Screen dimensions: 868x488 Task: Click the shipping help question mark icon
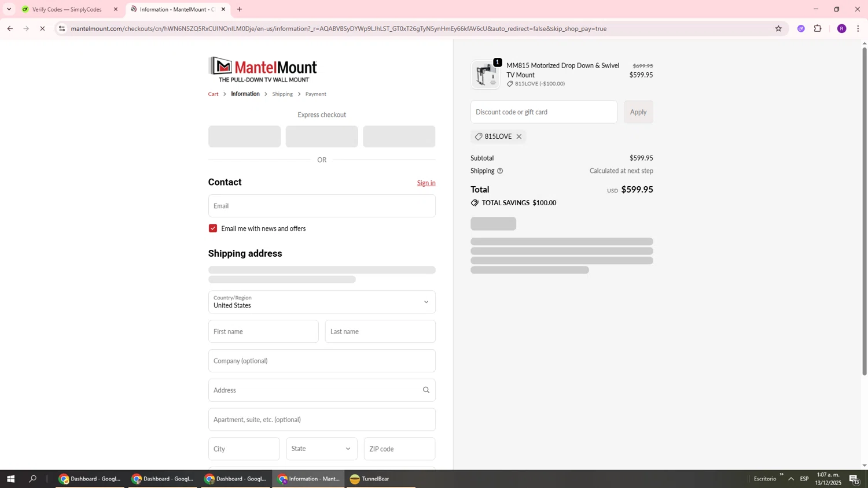(x=500, y=171)
